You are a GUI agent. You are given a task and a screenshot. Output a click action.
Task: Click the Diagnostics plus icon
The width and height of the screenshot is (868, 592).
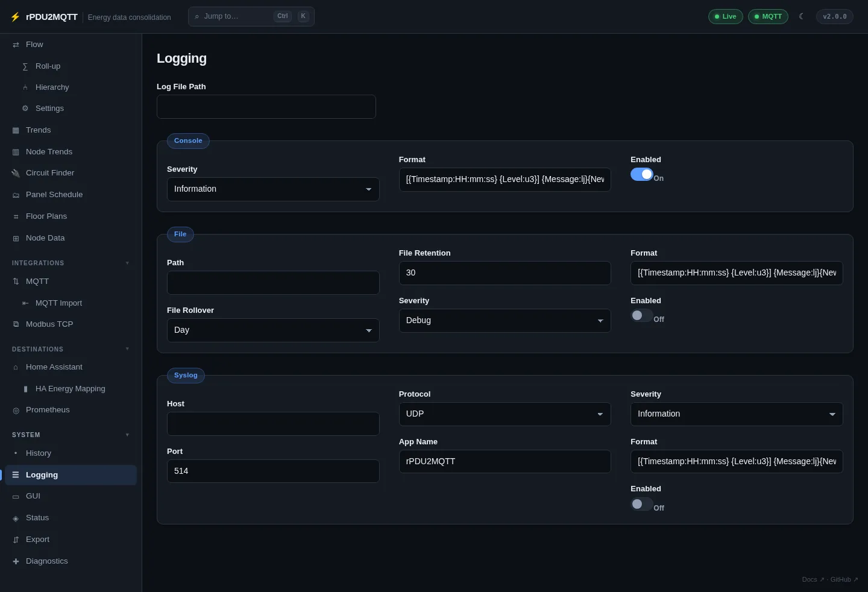tap(16, 561)
